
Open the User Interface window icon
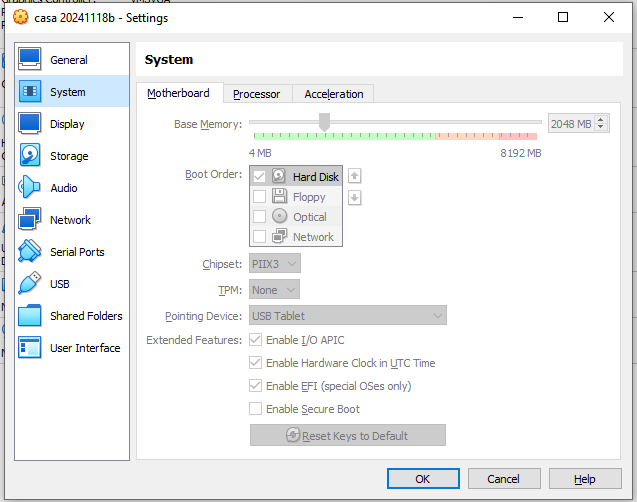tap(29, 348)
